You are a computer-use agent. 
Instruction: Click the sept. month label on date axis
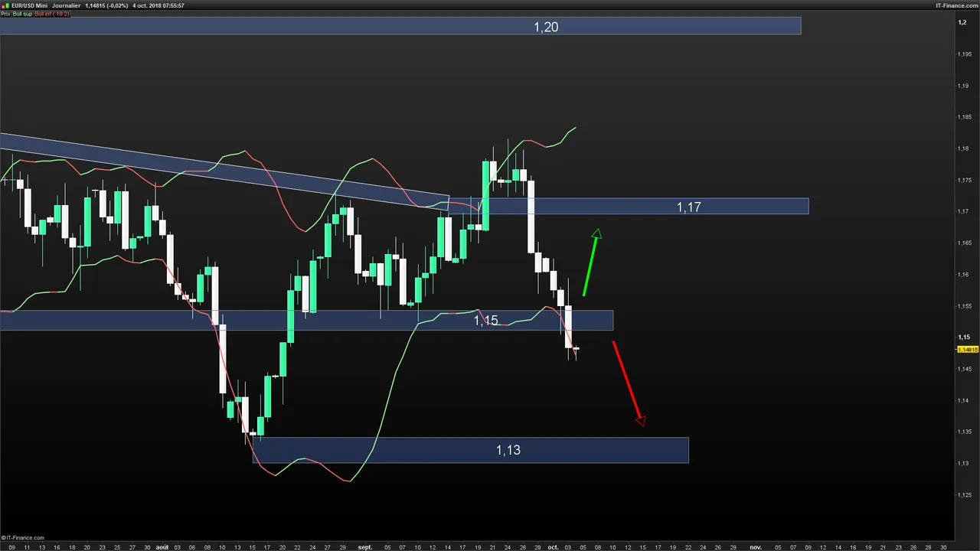[x=365, y=547]
